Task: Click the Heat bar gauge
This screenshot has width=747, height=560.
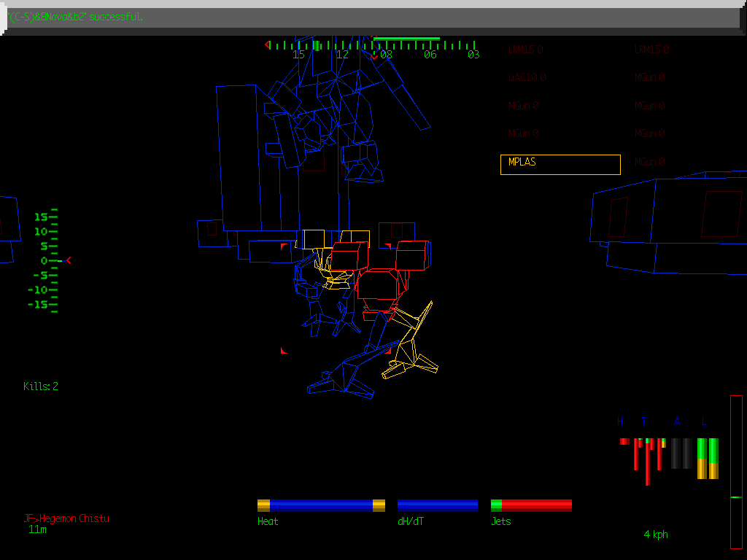Action: (x=321, y=504)
